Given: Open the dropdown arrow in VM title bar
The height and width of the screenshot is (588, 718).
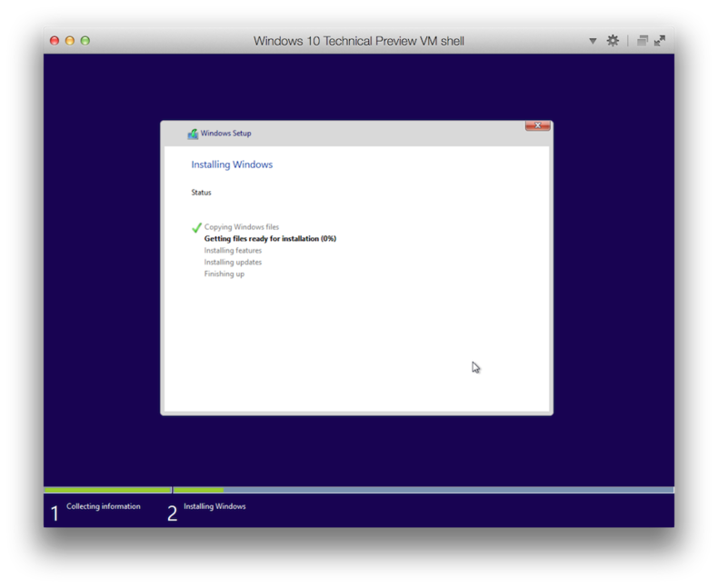Looking at the screenshot, I should point(593,41).
